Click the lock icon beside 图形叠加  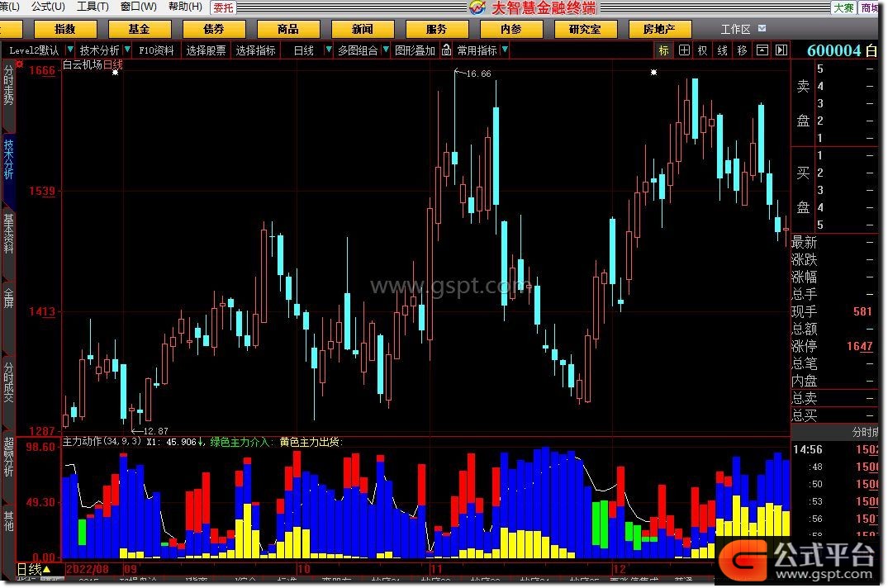tap(446, 50)
